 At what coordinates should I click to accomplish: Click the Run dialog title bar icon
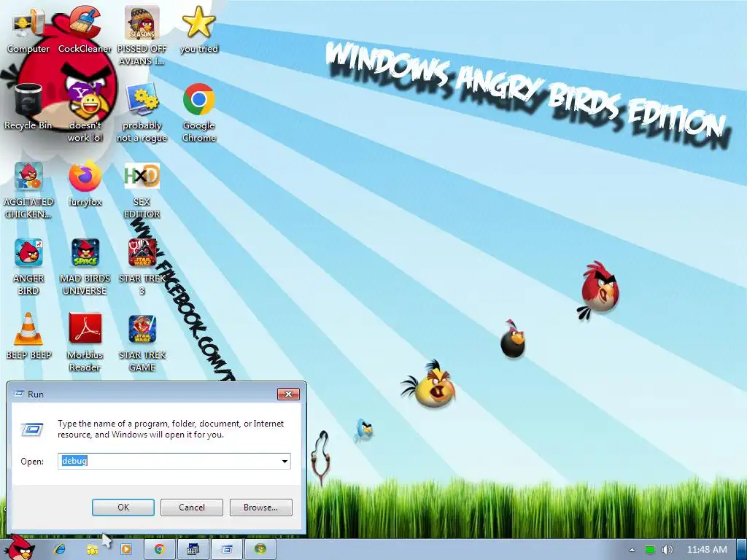point(20,394)
